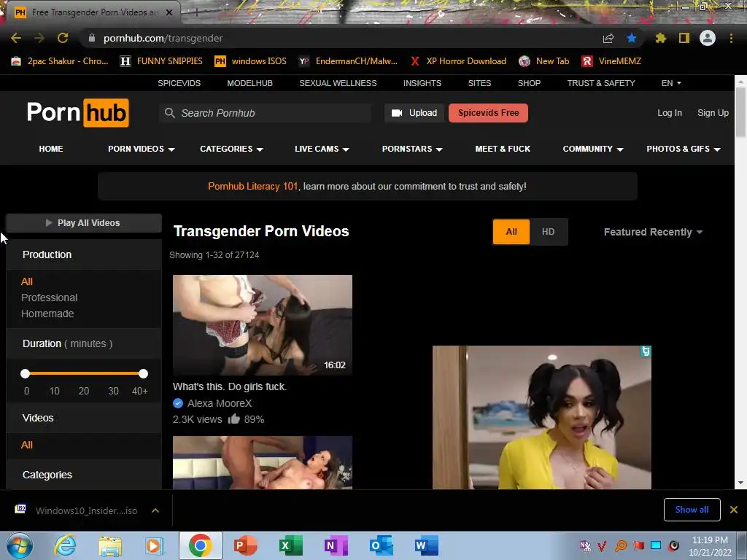Open the Extensions puzzle icon
The width and height of the screenshot is (747, 560).
click(x=661, y=38)
